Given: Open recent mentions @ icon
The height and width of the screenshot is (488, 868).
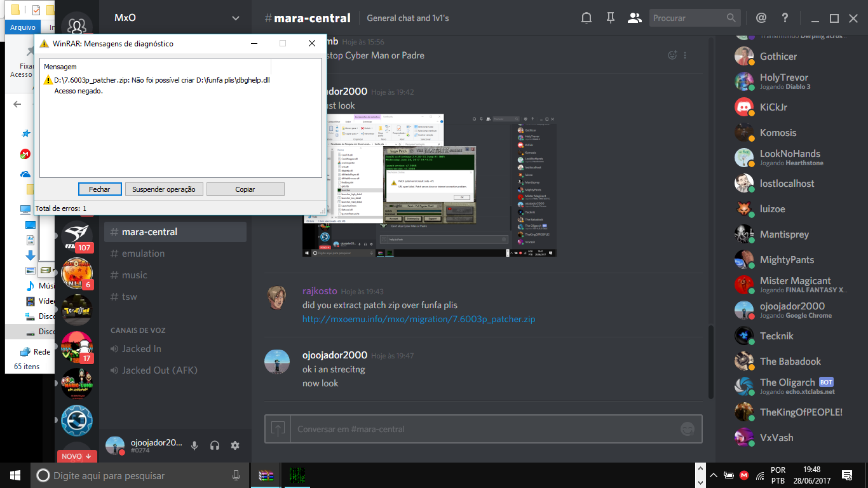Looking at the screenshot, I should point(761,18).
